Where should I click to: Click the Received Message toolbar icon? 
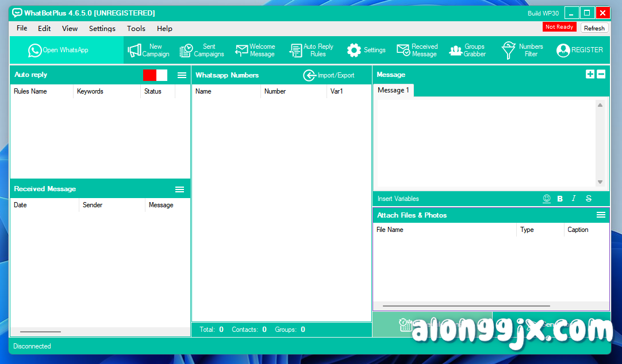[x=417, y=50]
